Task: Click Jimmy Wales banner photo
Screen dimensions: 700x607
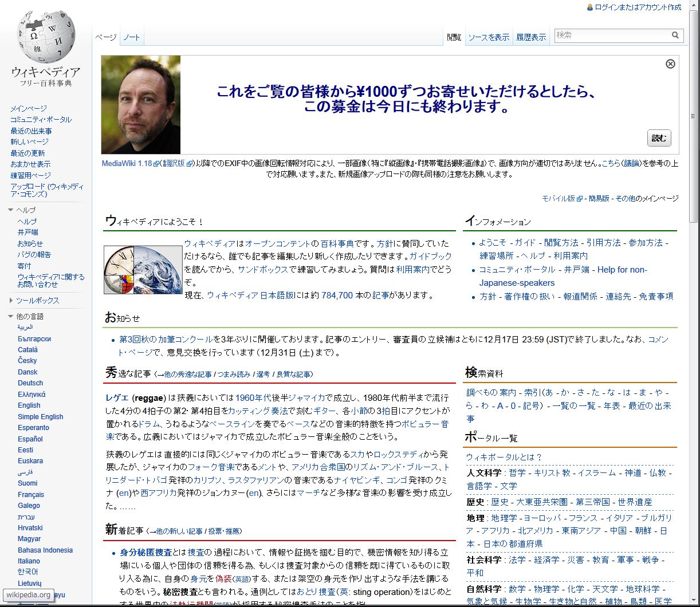Action: pyautogui.click(x=141, y=105)
